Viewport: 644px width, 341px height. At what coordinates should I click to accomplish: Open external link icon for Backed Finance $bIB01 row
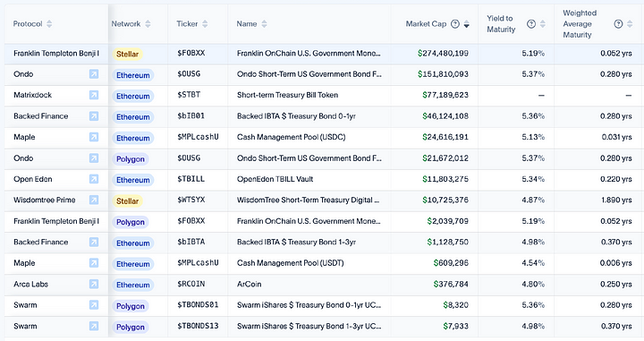(x=94, y=116)
